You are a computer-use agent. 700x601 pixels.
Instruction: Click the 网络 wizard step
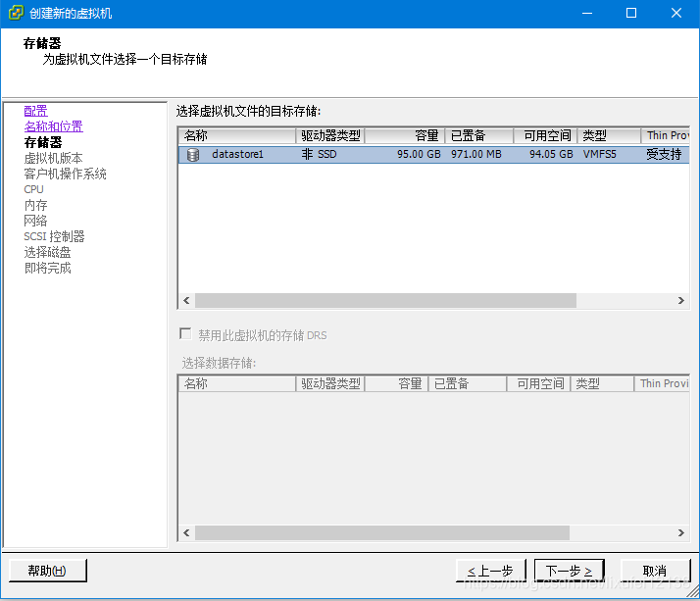pyautogui.click(x=35, y=221)
